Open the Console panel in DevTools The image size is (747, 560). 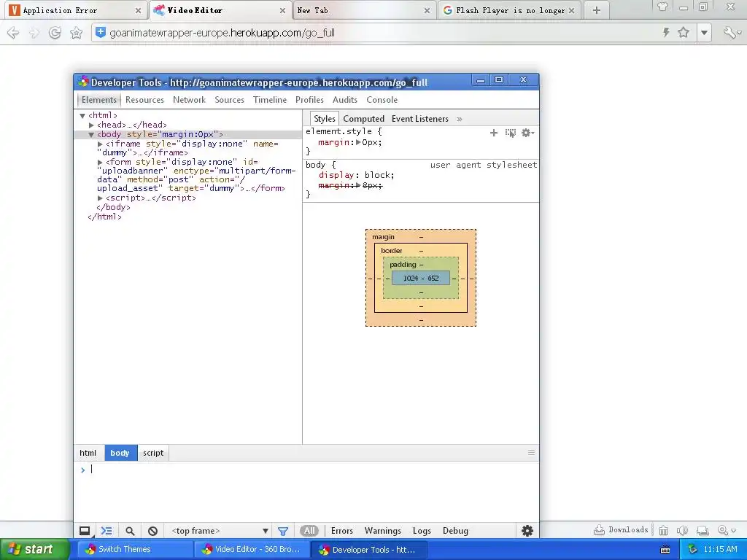382,100
